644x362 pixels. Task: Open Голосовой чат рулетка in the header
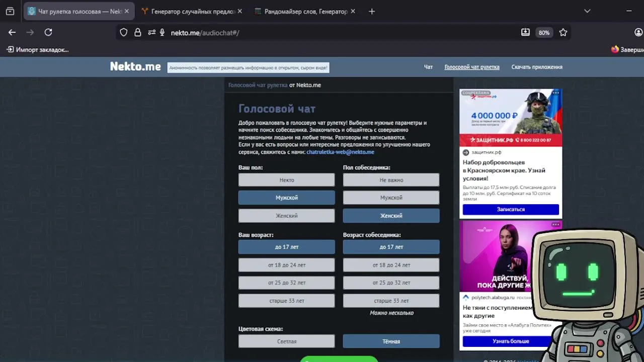coord(472,67)
